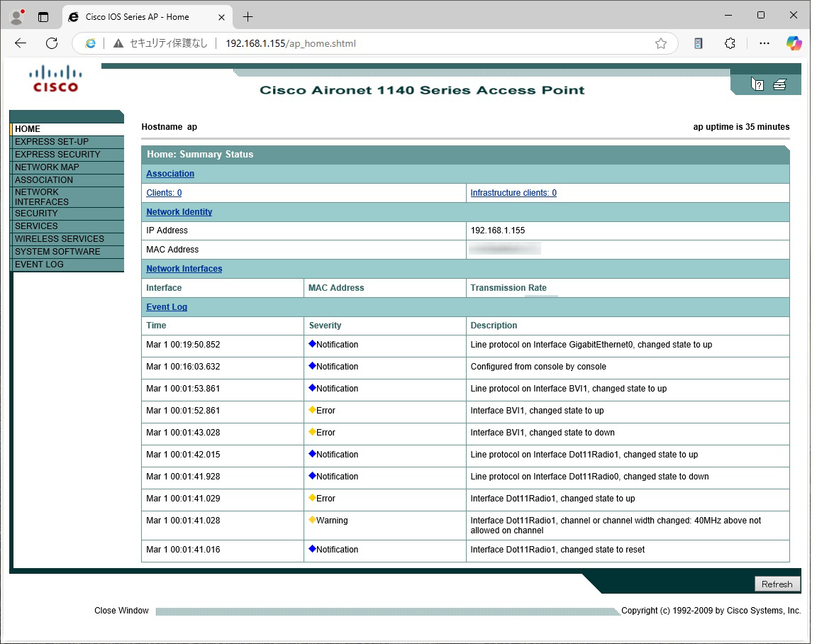The width and height of the screenshot is (817, 644).
Task: Open a new browser tab
Action: [x=248, y=16]
